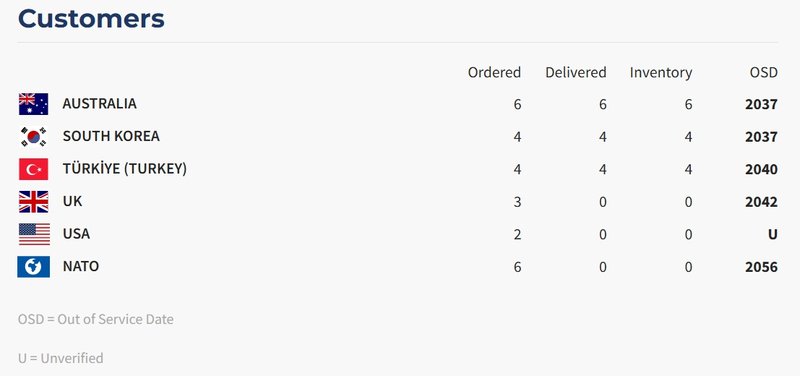The width and height of the screenshot is (800, 376).
Task: Click the Australia flag icon
Action: [33, 104]
